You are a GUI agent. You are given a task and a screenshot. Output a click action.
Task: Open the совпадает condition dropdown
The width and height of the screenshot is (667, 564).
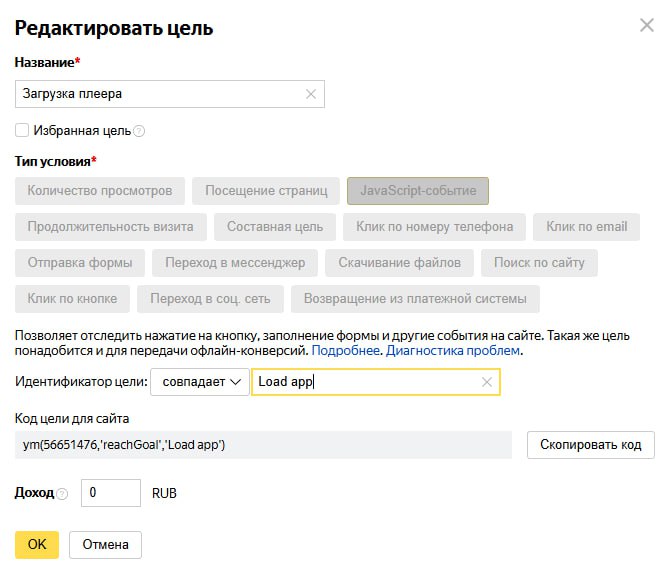pos(200,382)
